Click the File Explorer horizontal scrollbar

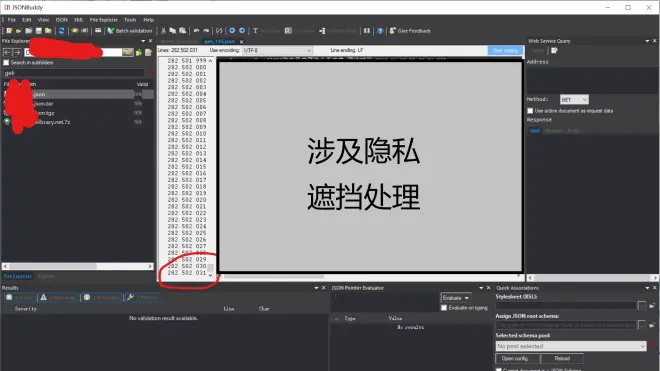pos(78,266)
